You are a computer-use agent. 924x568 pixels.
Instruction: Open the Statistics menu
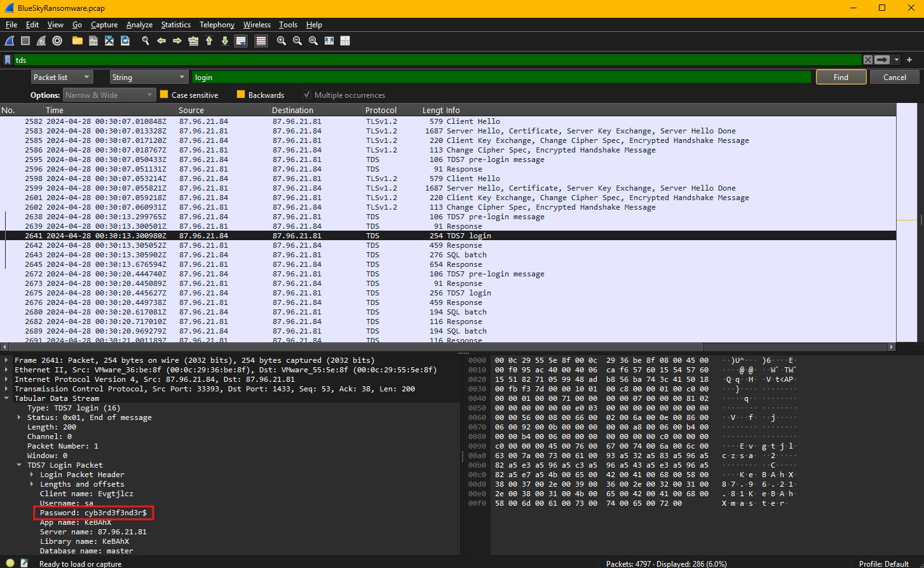[x=175, y=25]
